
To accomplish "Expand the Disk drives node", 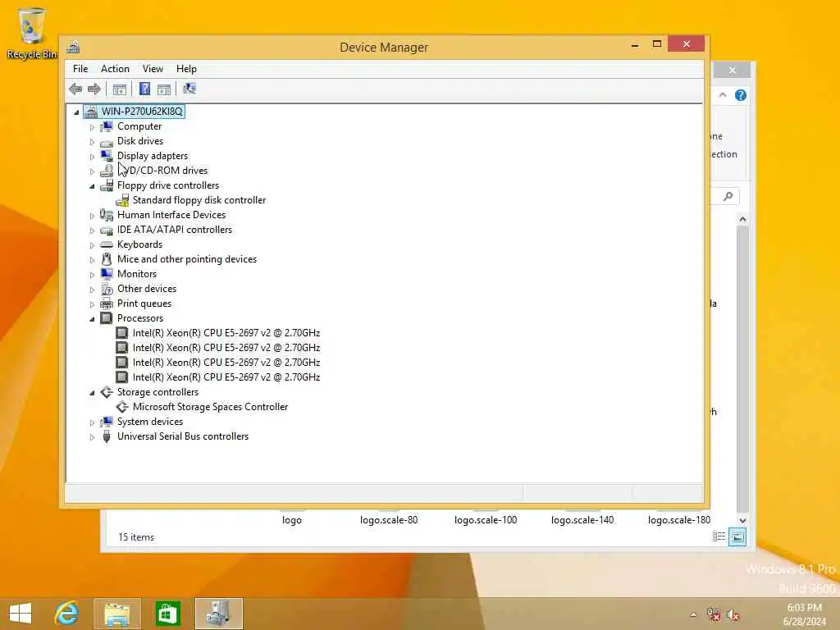I will tap(92, 142).
